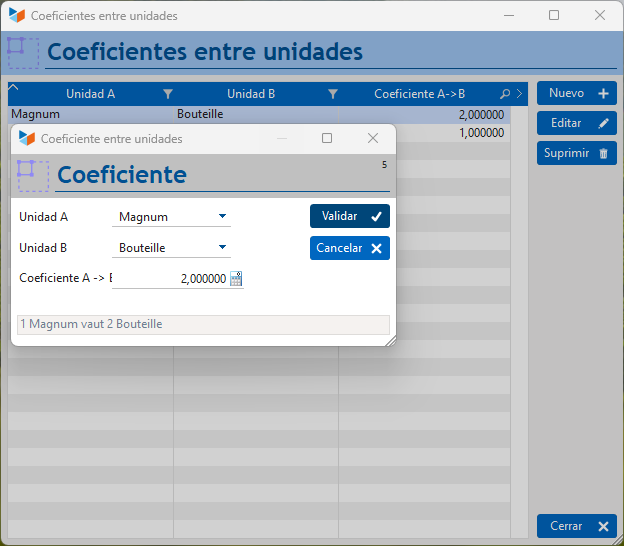
Task: Click the Unidad A column filter icon
Action: coord(168,94)
